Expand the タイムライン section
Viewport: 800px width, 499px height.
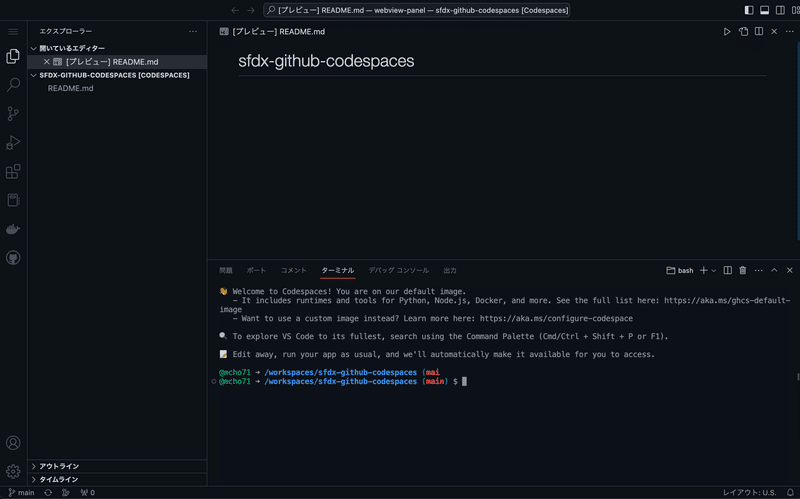(117, 480)
